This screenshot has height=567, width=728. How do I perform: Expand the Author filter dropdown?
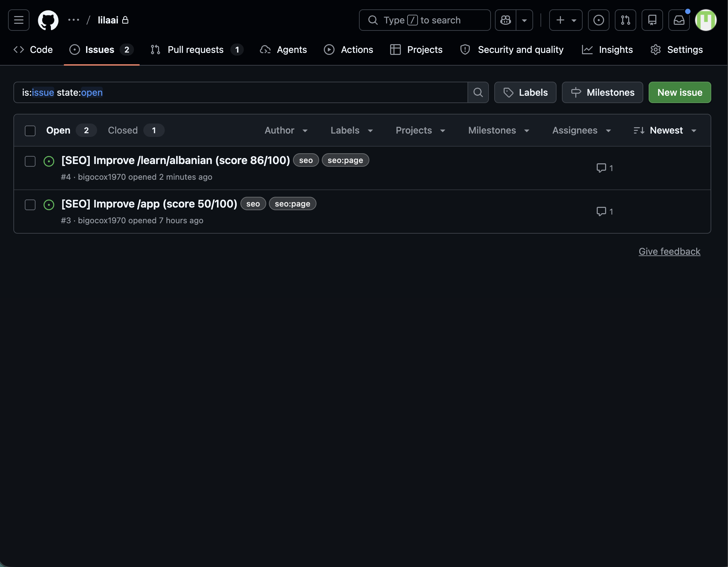point(286,131)
